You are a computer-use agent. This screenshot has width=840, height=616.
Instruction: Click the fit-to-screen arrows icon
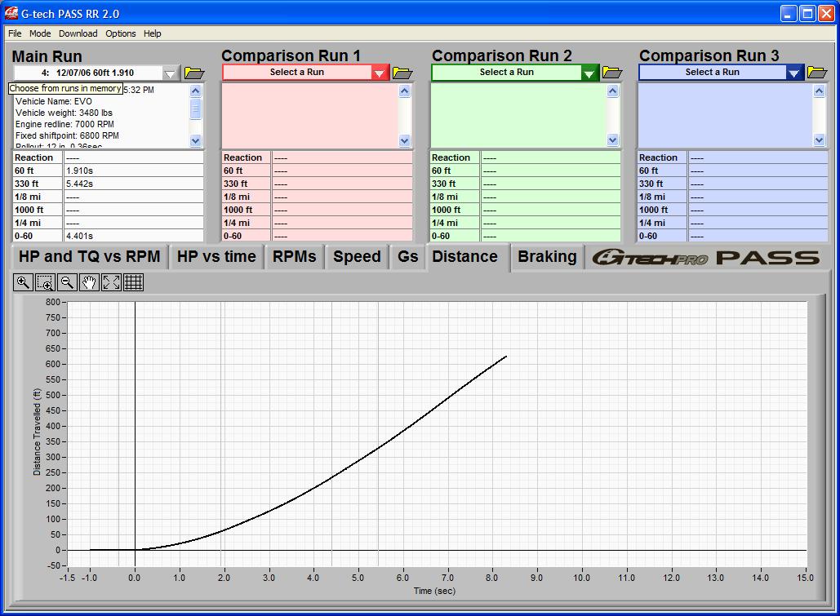[x=111, y=282]
